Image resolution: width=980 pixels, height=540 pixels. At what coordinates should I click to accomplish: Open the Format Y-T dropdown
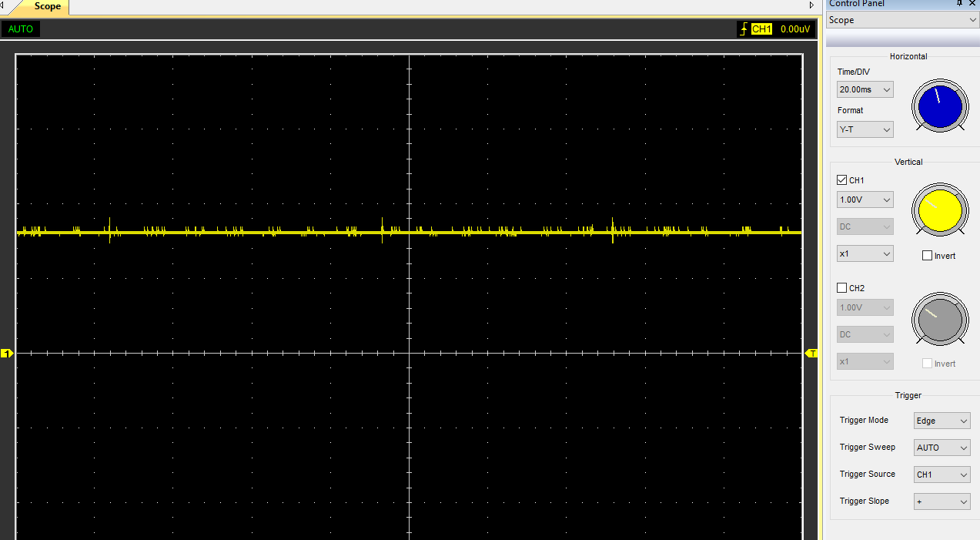coord(865,129)
